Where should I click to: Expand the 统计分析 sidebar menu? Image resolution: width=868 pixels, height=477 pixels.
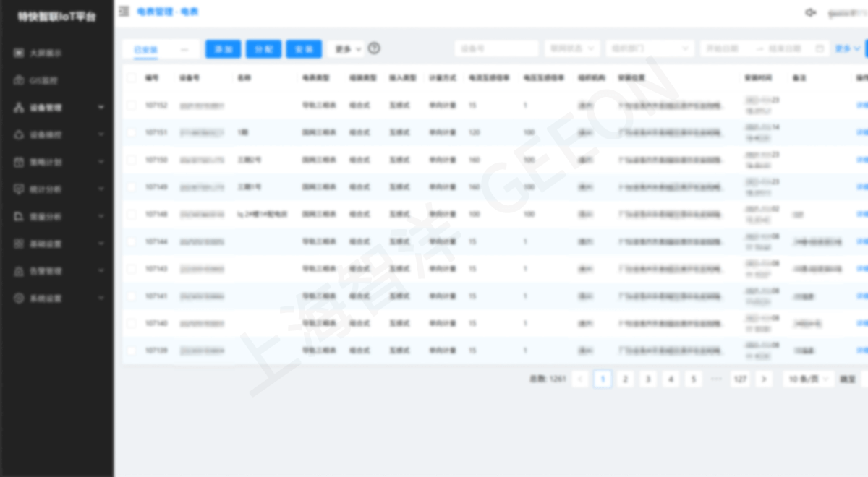pyautogui.click(x=56, y=189)
